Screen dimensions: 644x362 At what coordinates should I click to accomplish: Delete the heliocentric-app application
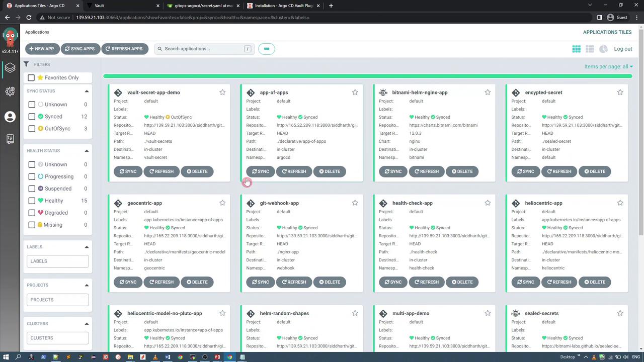click(595, 282)
